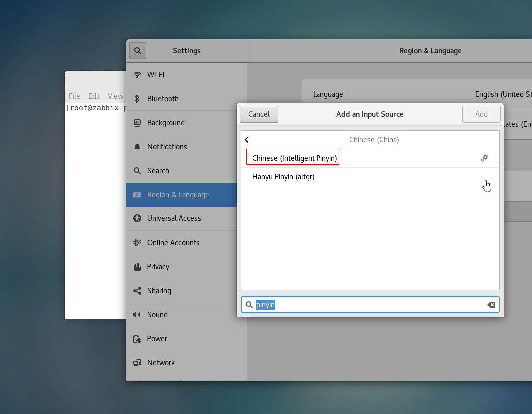Click the Sharing icon in sidebar
Viewport: 532px width, 414px height.
click(137, 291)
